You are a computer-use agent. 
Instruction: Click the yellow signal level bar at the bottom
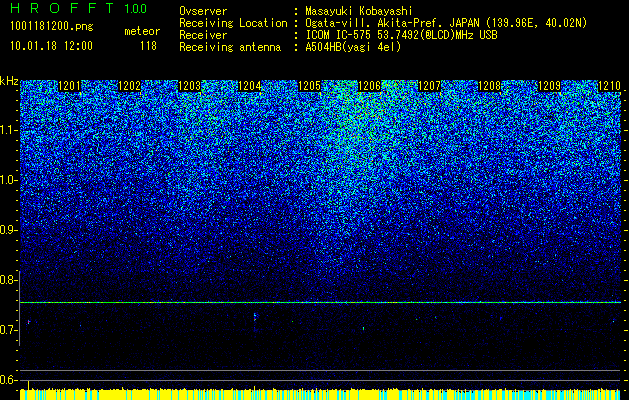click(320, 394)
